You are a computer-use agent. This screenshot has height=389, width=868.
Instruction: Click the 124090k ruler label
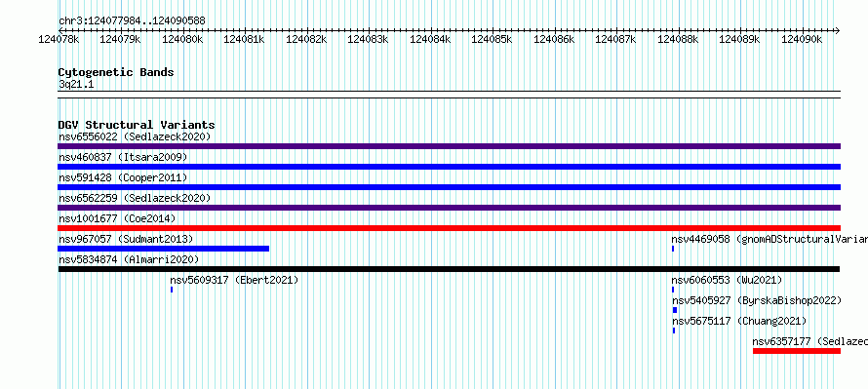(802, 39)
